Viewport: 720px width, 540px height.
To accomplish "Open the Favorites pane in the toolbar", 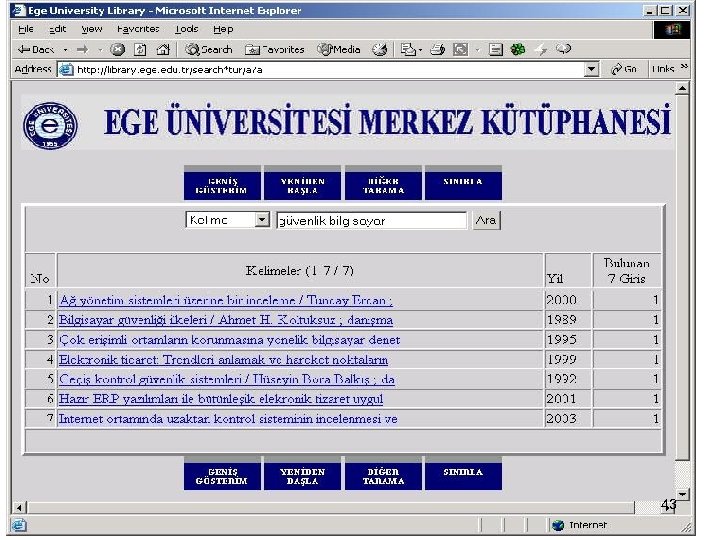I will tap(275, 49).
